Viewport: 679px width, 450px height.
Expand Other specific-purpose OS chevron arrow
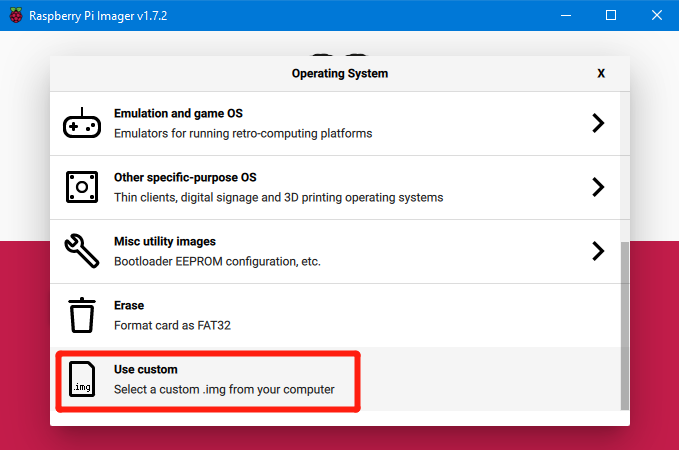[x=597, y=187]
